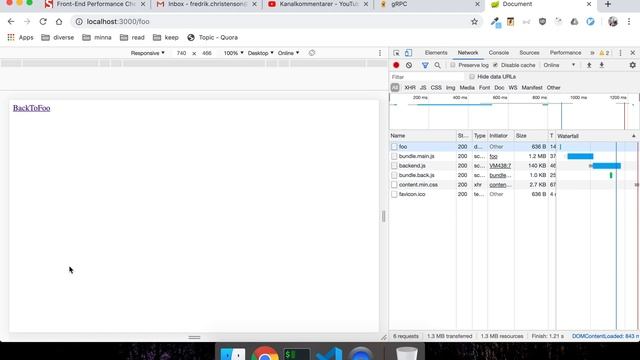Click the blue circular extension icon

[590, 22]
